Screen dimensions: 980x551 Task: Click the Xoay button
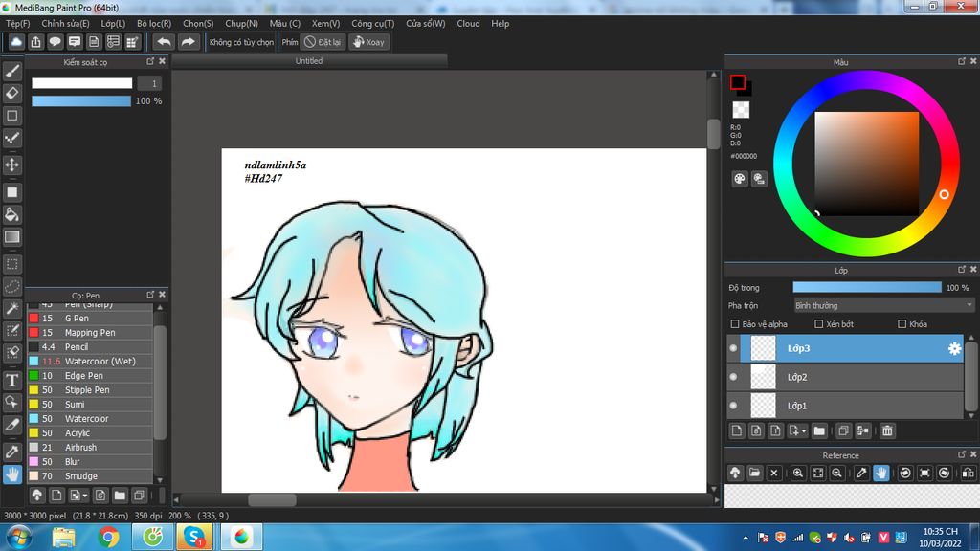tap(368, 42)
